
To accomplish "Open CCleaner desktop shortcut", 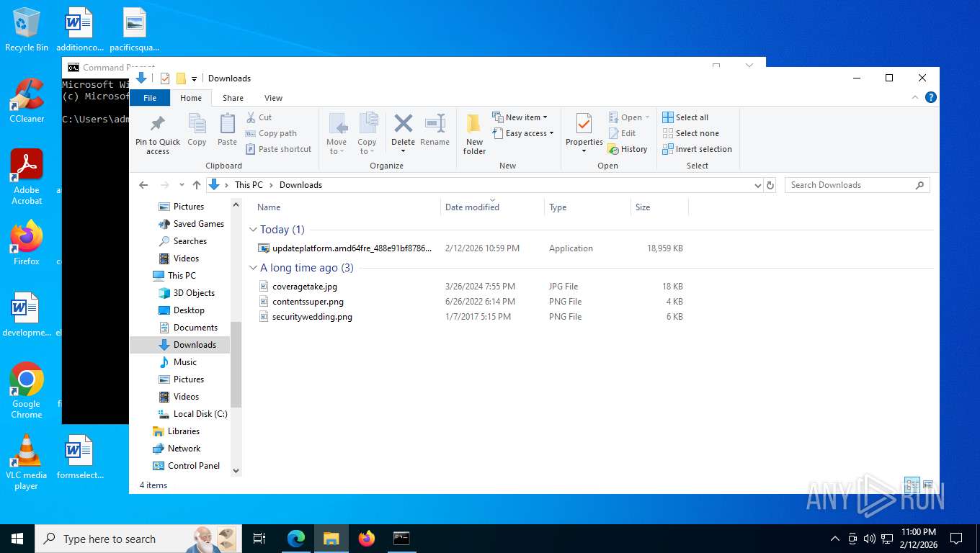I will point(27,101).
